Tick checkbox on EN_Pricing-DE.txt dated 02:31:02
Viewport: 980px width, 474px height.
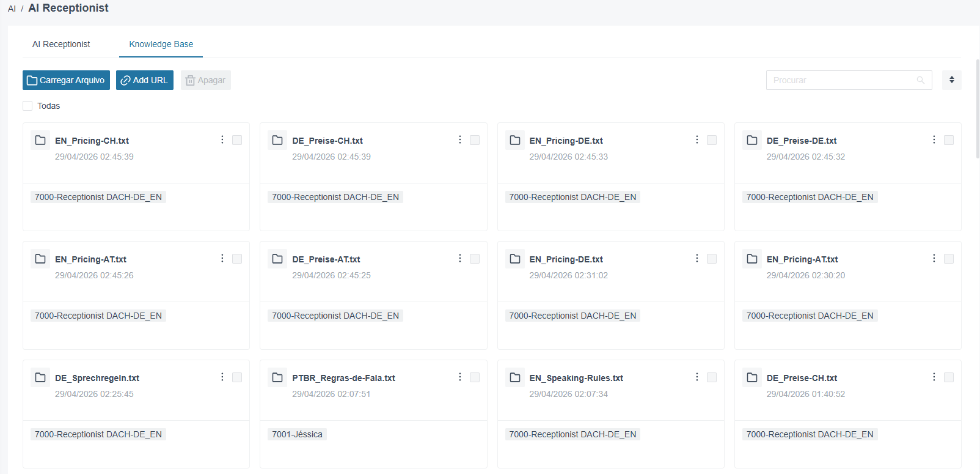(x=712, y=259)
